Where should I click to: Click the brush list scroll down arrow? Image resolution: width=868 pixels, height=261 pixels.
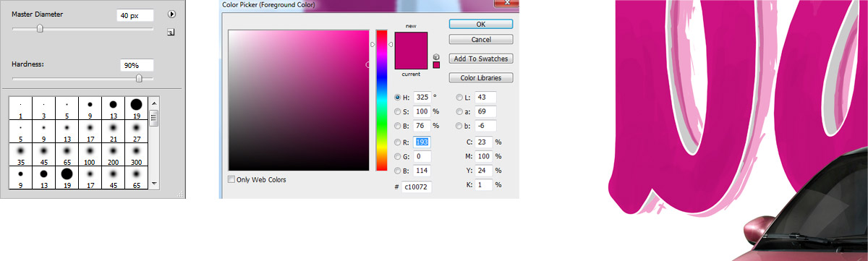coord(154,184)
